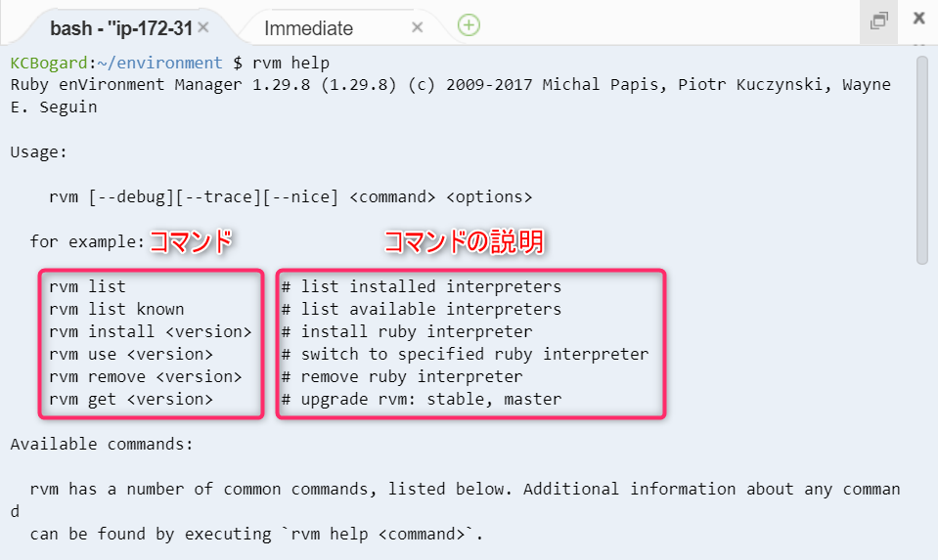Click the "rvm install <version>" example text

pos(151,331)
